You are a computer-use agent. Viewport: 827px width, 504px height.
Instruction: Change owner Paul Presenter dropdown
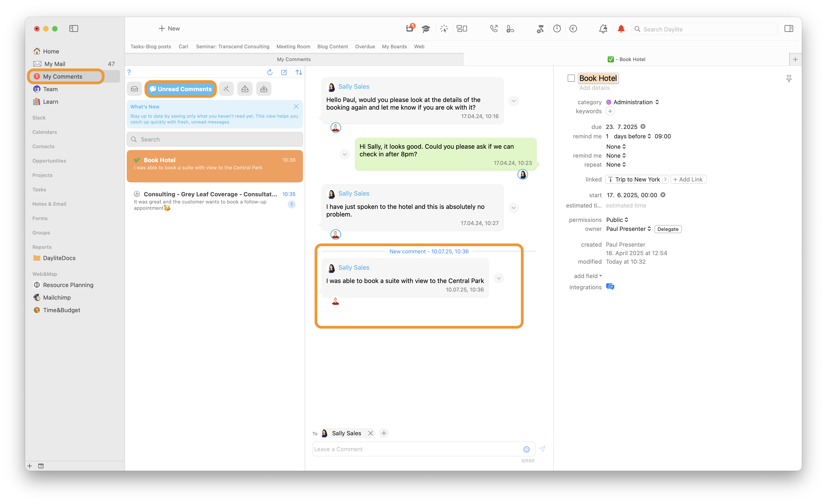click(x=628, y=229)
